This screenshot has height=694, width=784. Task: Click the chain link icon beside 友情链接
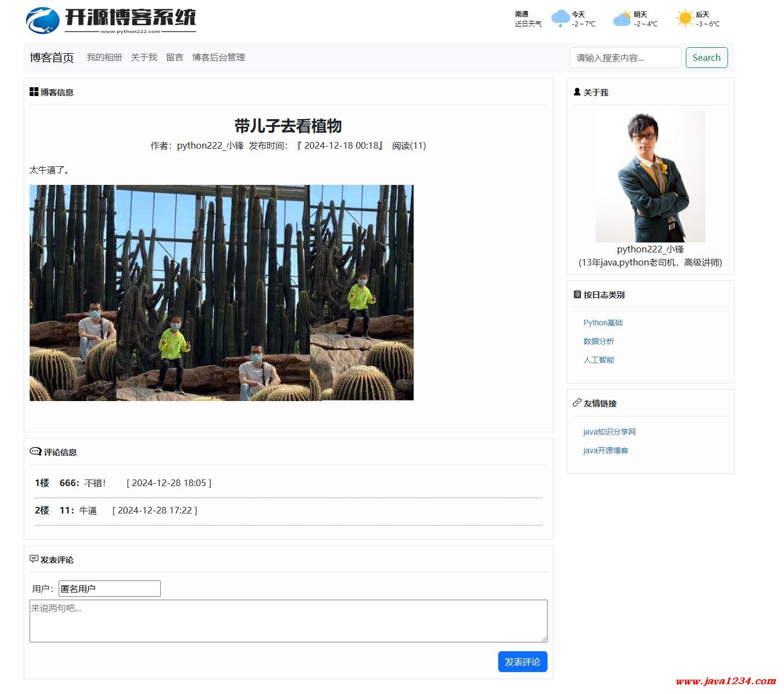pyautogui.click(x=577, y=403)
